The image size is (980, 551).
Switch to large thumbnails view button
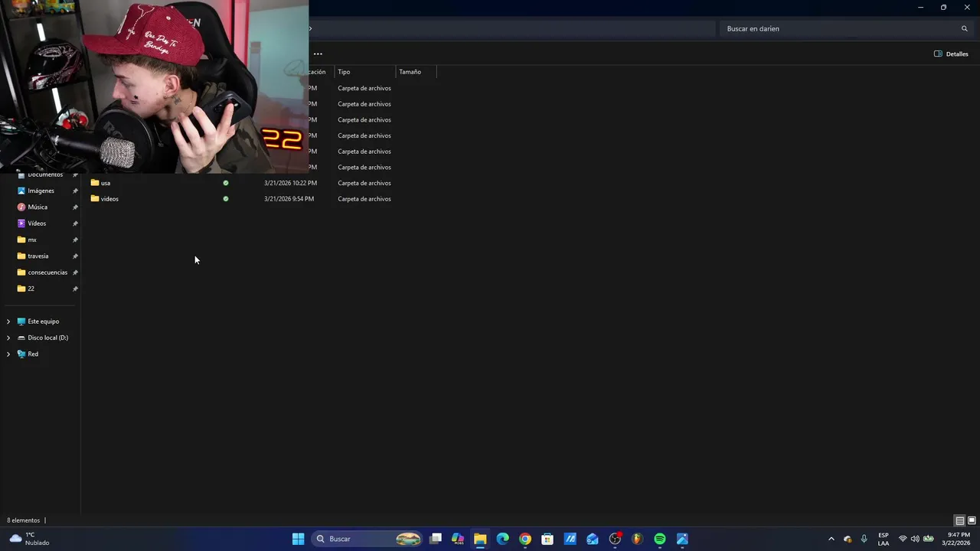point(972,520)
